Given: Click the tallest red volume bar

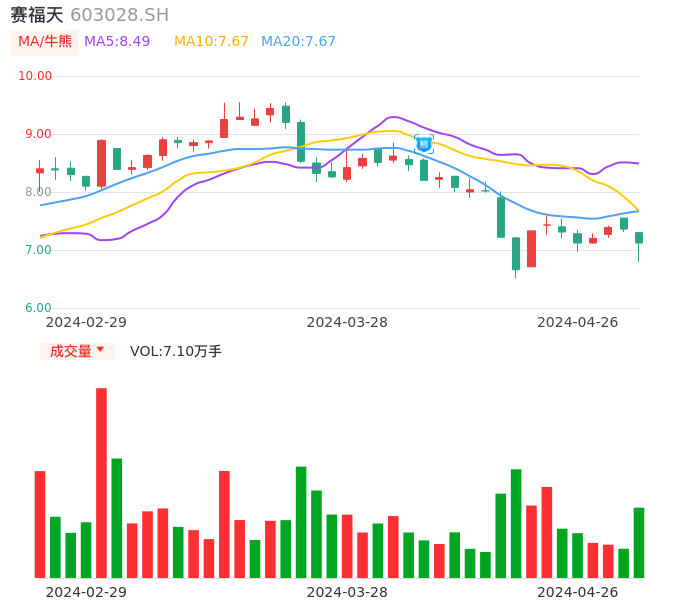Looking at the screenshot, I should [101, 483].
